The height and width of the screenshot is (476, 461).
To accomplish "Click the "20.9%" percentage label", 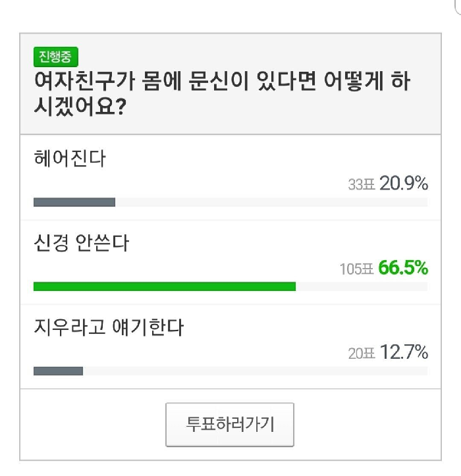I will (404, 183).
